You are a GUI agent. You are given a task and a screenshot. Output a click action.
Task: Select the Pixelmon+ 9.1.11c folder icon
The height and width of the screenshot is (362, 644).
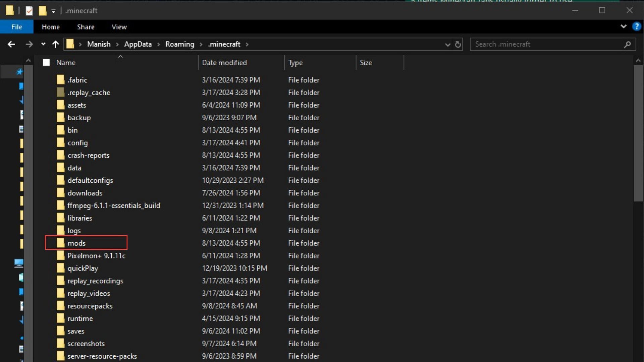click(60, 256)
